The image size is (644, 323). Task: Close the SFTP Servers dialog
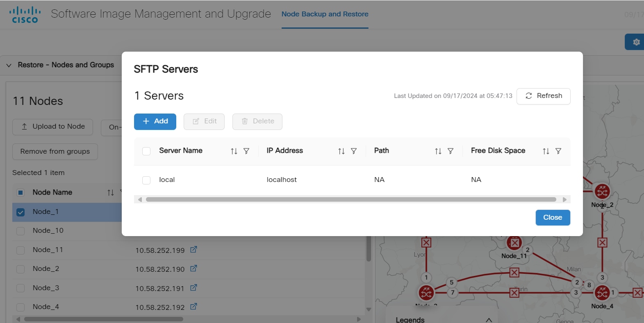click(x=553, y=218)
